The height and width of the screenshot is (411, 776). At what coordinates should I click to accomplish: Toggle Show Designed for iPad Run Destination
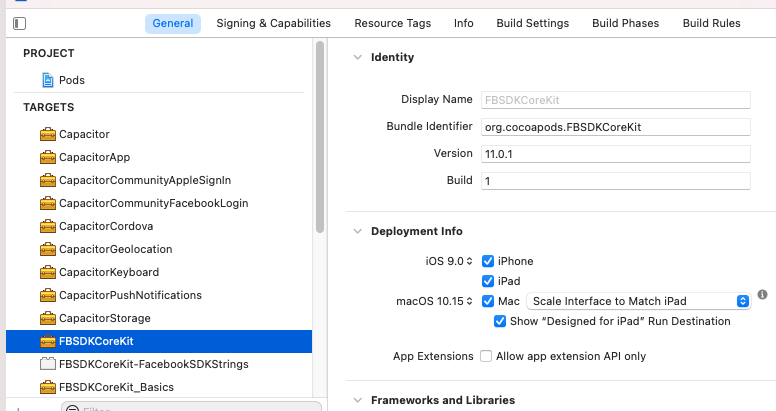[501, 321]
